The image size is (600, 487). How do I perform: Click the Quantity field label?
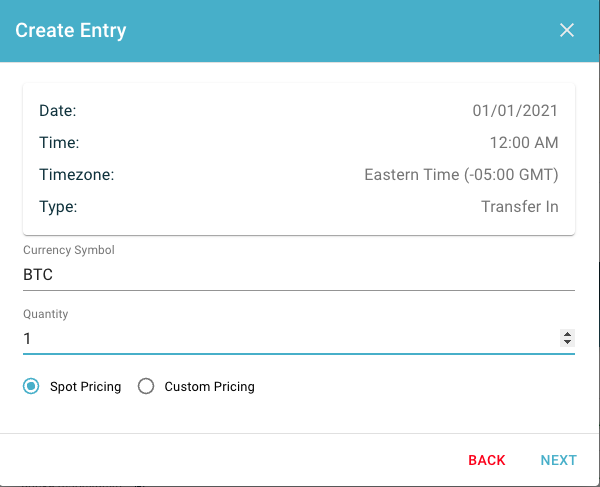pyautogui.click(x=46, y=314)
